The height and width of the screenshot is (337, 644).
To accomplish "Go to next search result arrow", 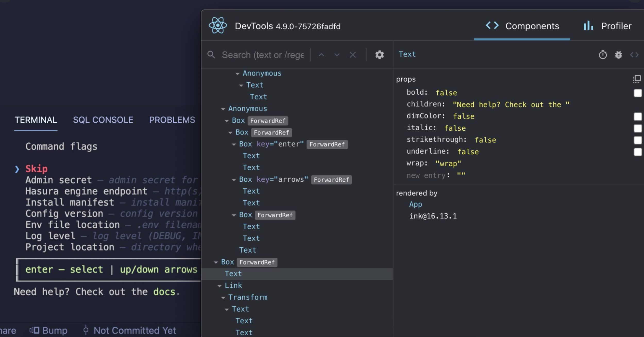I will 337,55.
